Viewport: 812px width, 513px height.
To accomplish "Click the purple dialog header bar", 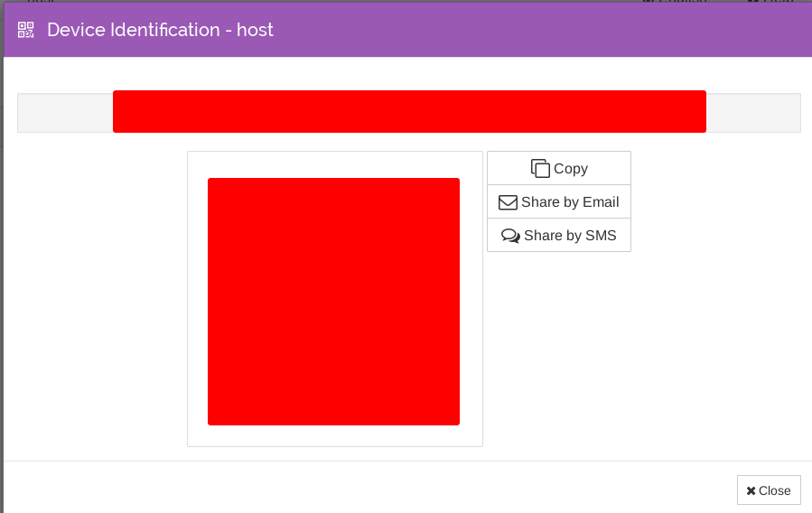I will tap(542, 30).
